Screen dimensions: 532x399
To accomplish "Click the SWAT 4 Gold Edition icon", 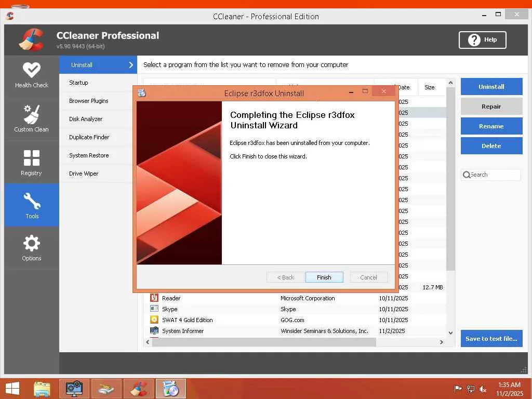I will click(154, 320).
